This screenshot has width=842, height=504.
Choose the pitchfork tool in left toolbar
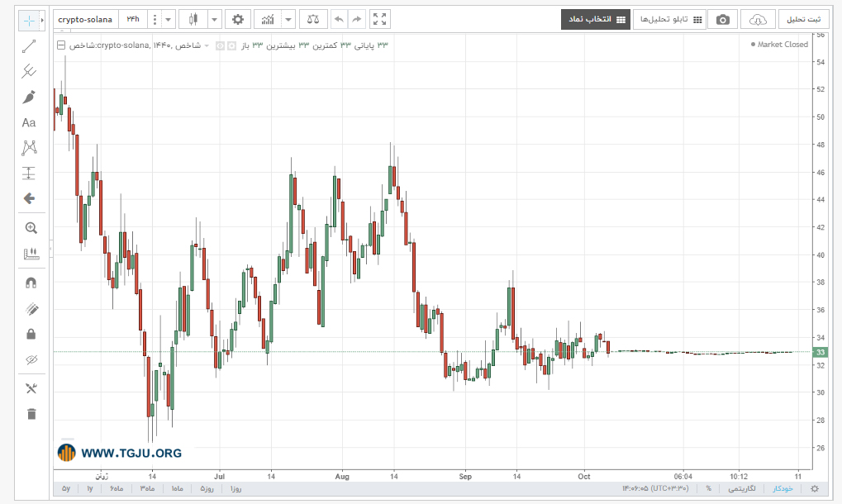click(x=29, y=71)
